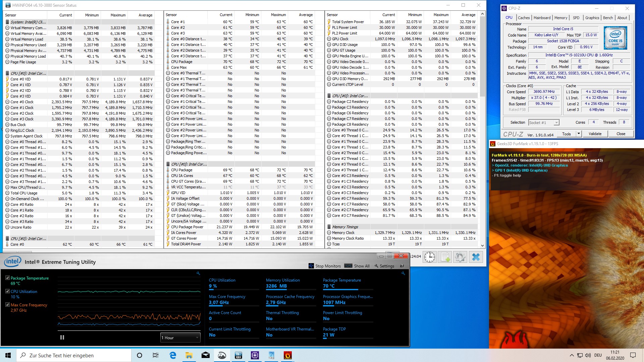Screen dimensions: 644x362
Task: Switch to the Mainboard tab in CPU-Z
Action: 542,18
